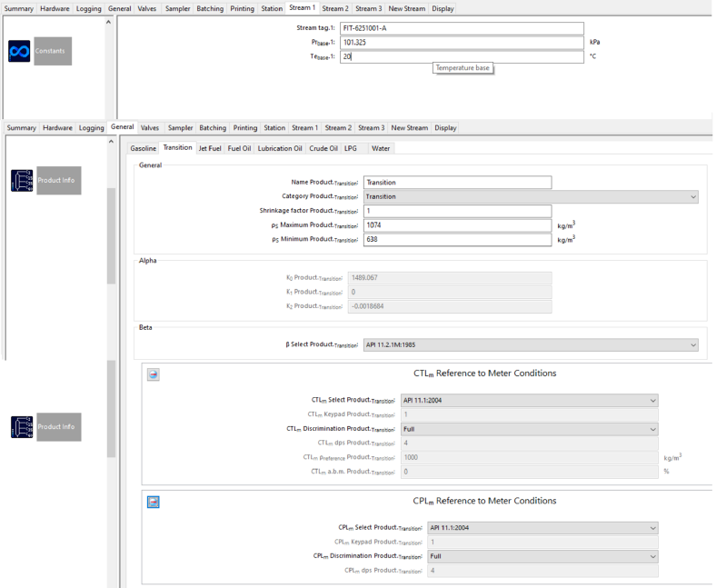Screen dimensions: 716x588
Task: Click the infinity Constants icon
Action: [19, 51]
